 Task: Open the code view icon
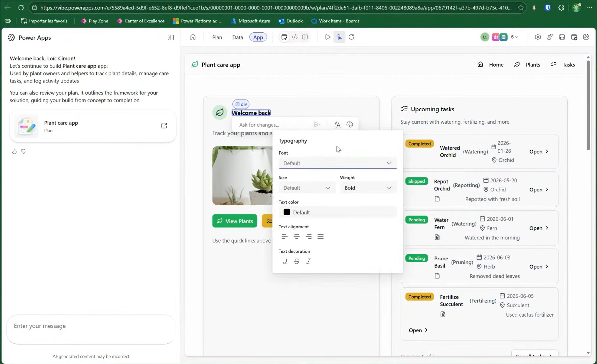(x=295, y=37)
